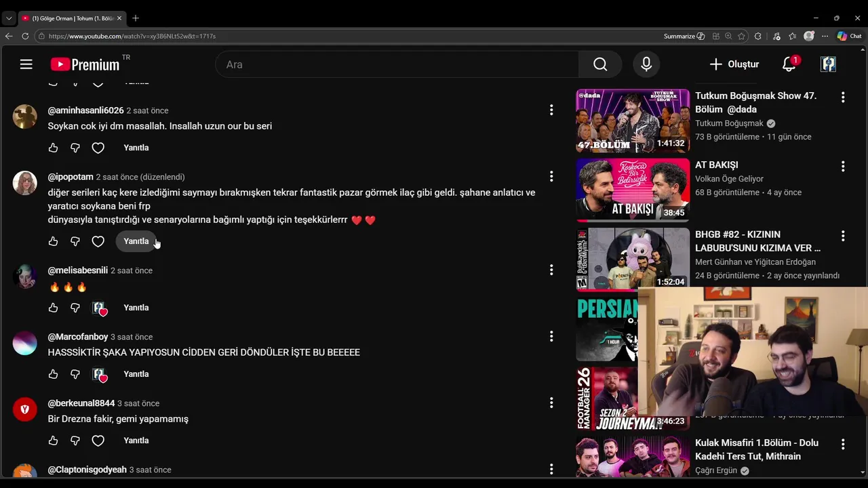Dislike the comment by @aminhasanli6026

(75, 148)
